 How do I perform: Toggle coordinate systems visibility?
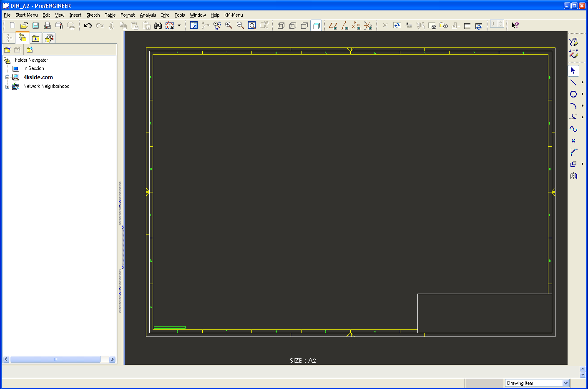point(368,25)
